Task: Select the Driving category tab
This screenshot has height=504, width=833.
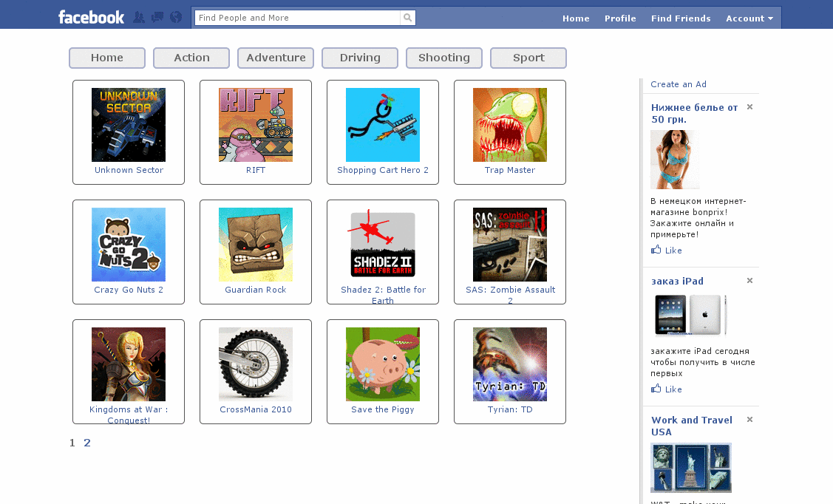Action: [x=360, y=58]
